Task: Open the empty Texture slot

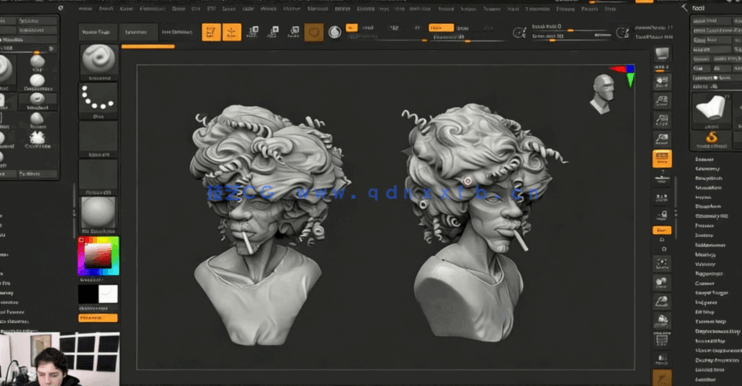Action: coord(98,177)
